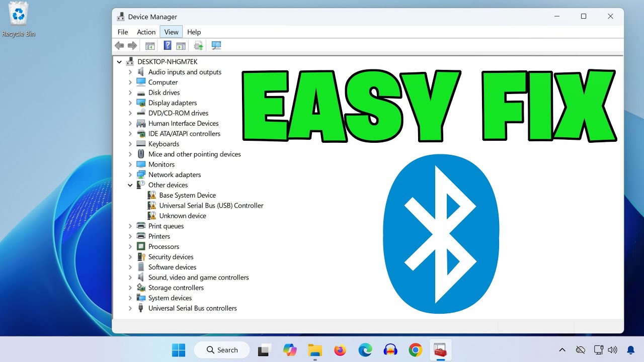Screen dimensions: 644x362
Task: Select Base System Device entry
Action: click(188, 196)
